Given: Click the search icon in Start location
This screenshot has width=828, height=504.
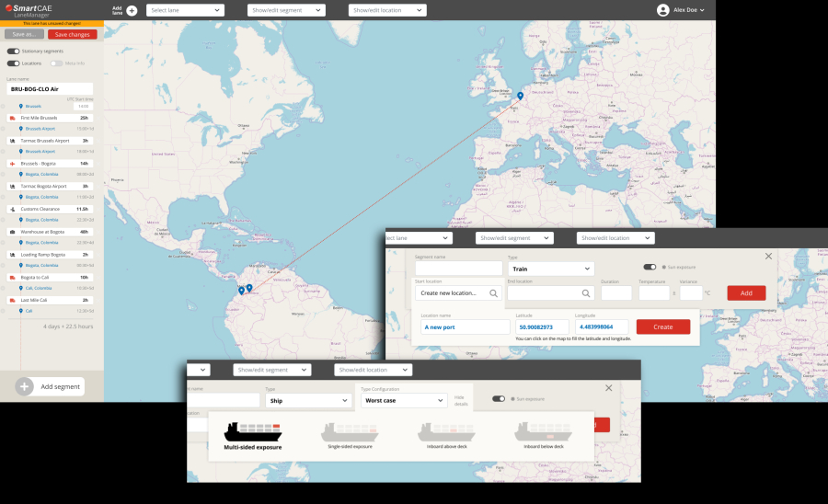Looking at the screenshot, I should 494,293.
